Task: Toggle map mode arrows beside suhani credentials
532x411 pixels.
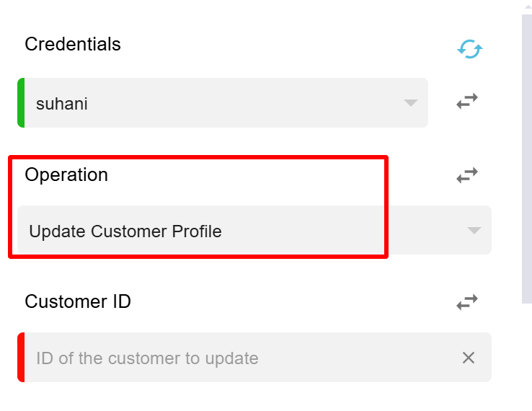Action: pos(467,101)
